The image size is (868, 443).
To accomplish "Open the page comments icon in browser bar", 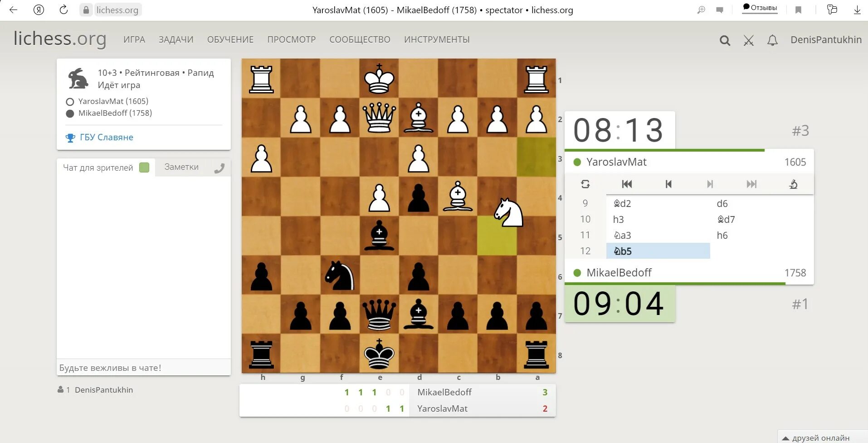I will click(720, 10).
